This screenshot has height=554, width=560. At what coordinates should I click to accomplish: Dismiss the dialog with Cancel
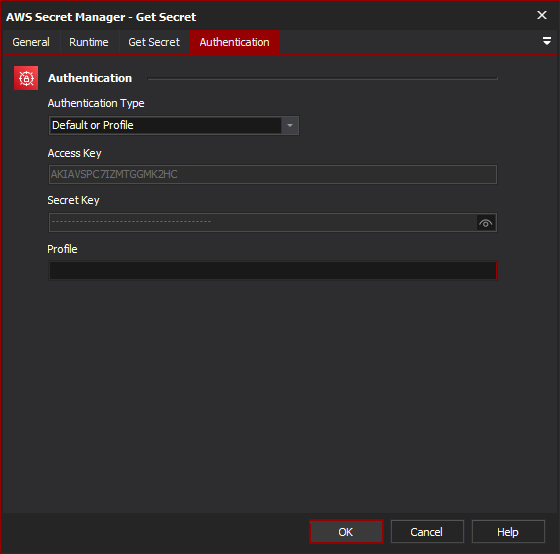coord(427,532)
